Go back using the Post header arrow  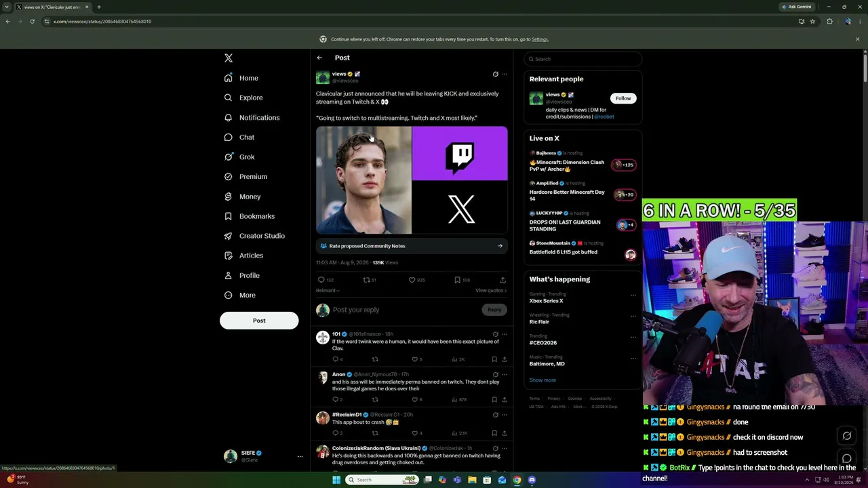point(319,58)
